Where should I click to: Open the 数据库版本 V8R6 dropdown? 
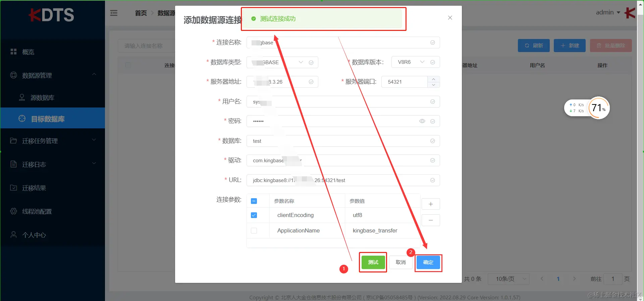416,62
